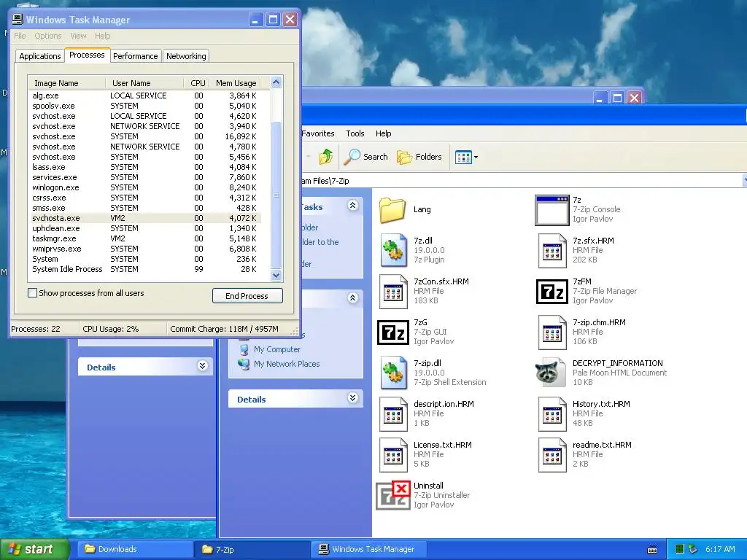
Task: Select the readme.txt.HRM file icon
Action: coord(552,455)
